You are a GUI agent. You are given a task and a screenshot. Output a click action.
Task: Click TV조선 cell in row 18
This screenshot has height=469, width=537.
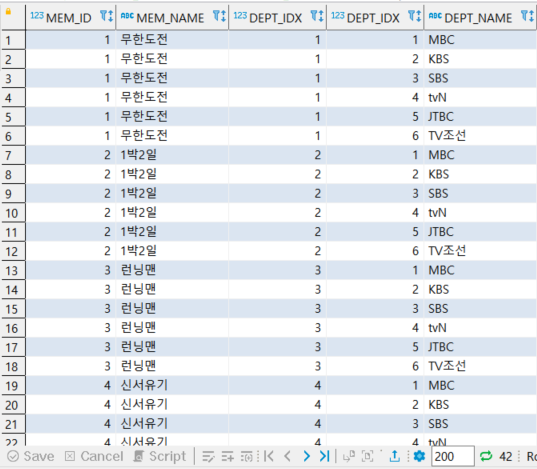point(480,366)
